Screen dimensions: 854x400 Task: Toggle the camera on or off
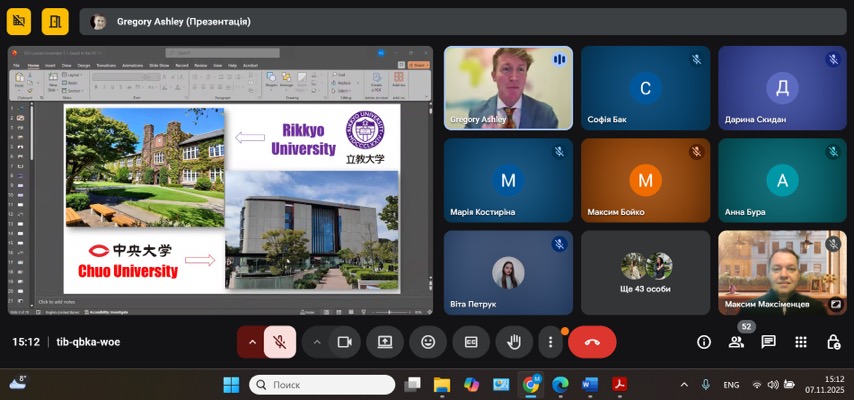click(x=345, y=342)
